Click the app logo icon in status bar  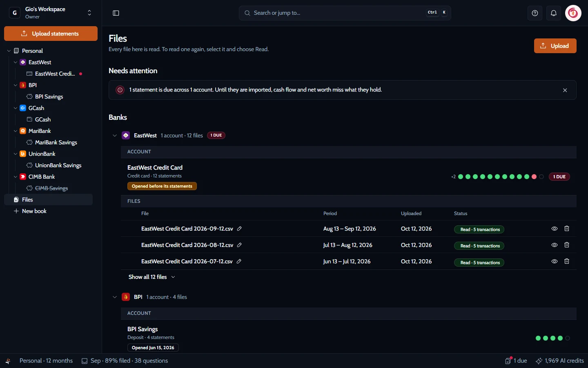pos(8,361)
